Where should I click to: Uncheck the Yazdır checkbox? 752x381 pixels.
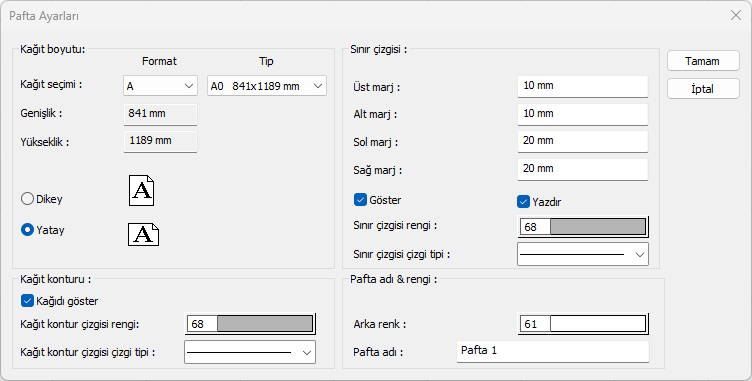click(523, 202)
